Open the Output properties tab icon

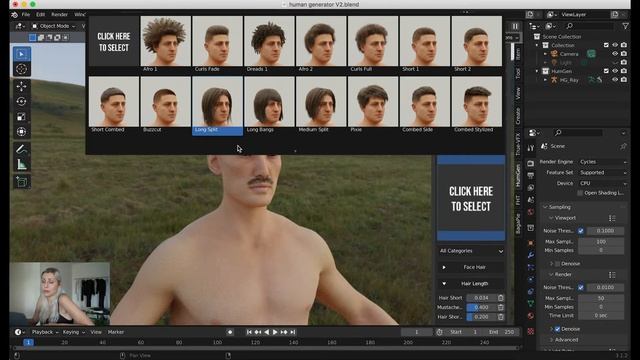[x=531, y=176]
